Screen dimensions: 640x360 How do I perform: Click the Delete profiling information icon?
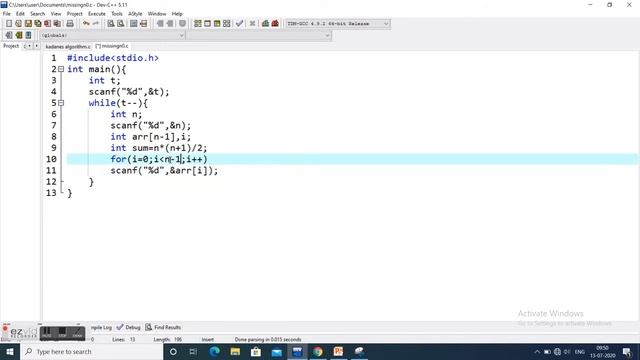[x=275, y=24]
